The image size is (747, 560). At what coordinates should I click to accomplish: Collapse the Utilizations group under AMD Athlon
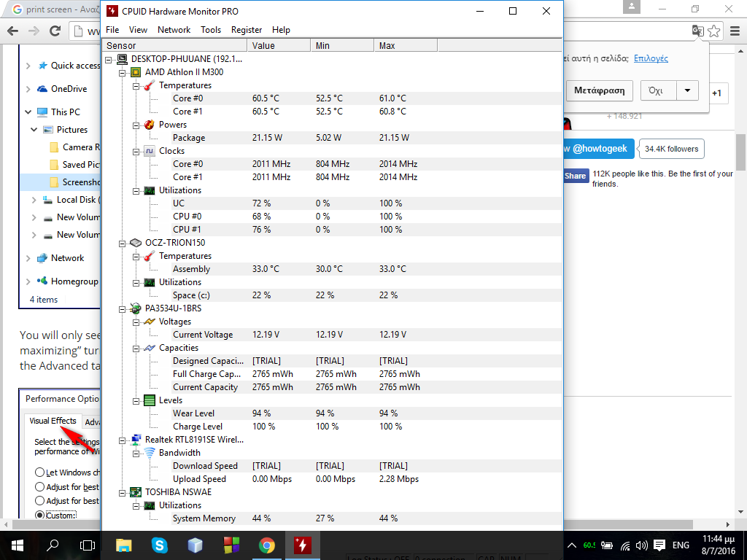pyautogui.click(x=136, y=191)
